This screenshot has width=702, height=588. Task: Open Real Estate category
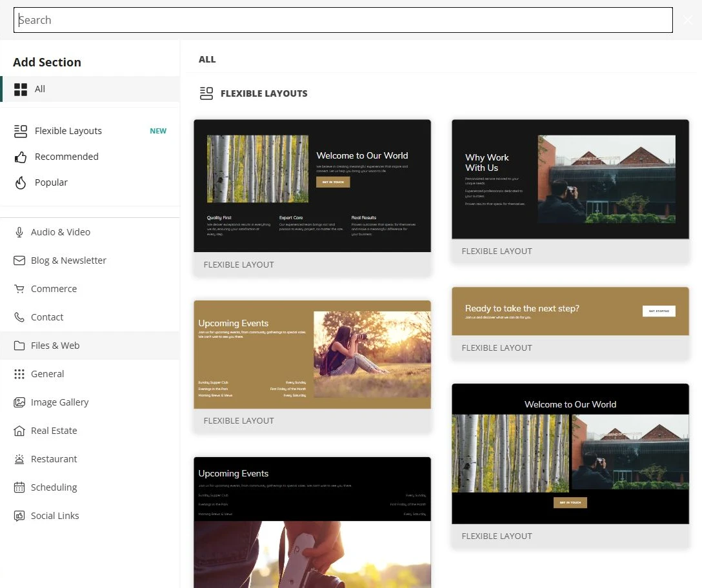pyautogui.click(x=54, y=431)
